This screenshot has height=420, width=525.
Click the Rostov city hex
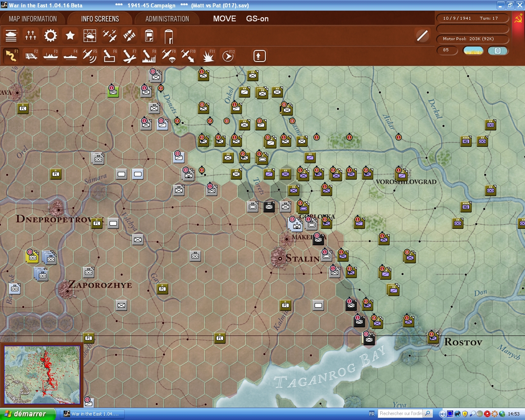(433, 337)
